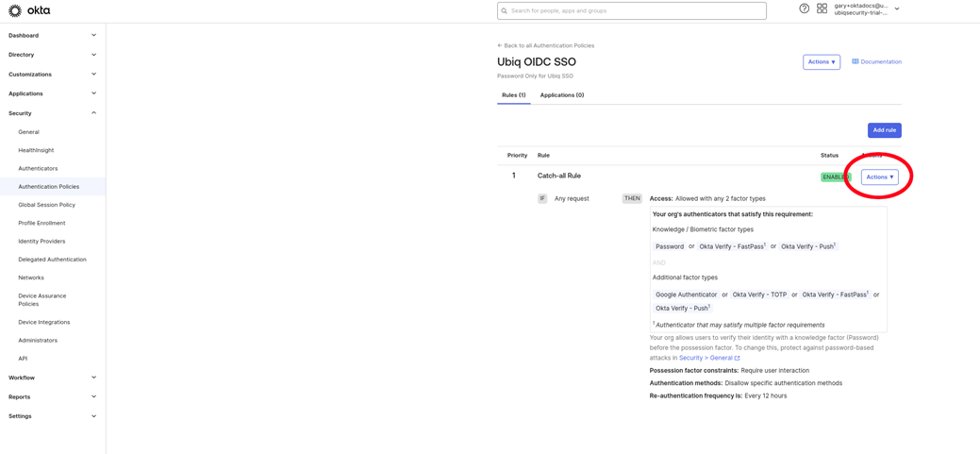Image resolution: width=980 pixels, height=454 pixels.
Task: Expand the user account menu chevron
Action: [897, 8]
